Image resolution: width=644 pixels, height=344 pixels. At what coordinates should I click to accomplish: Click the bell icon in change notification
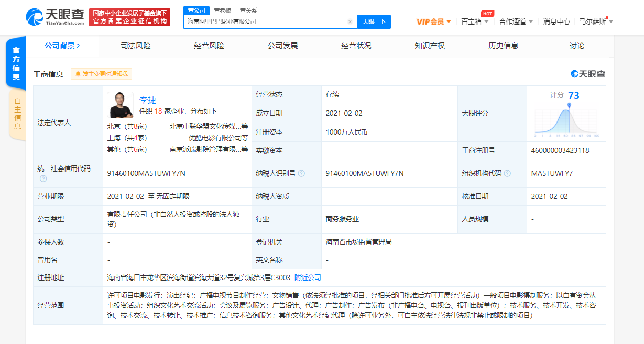[78, 74]
